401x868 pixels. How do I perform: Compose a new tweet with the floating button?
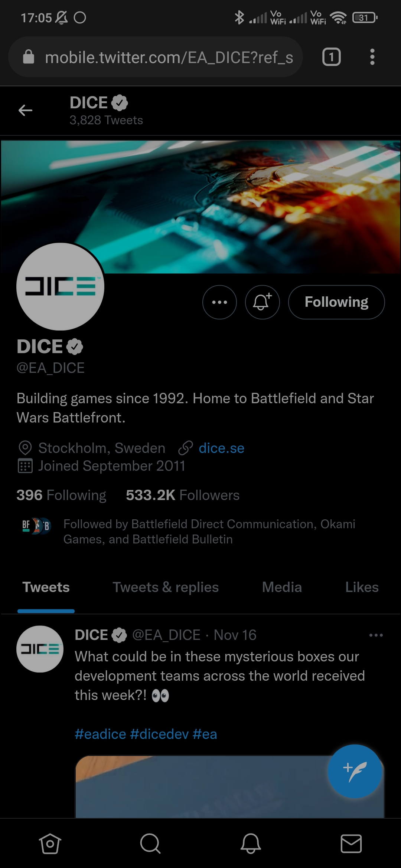(355, 772)
